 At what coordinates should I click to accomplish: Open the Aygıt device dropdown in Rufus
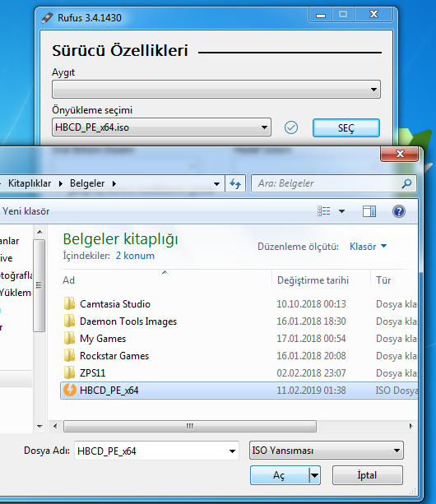coord(216,90)
